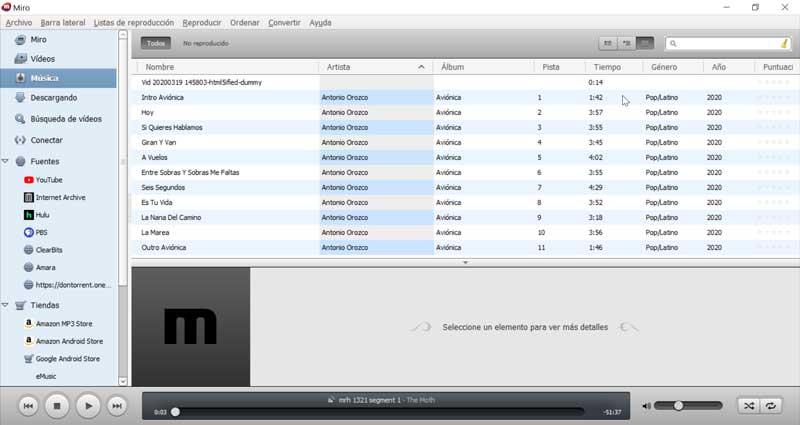Open Amazon Android Store
This screenshot has width=800, height=425.
click(69, 341)
